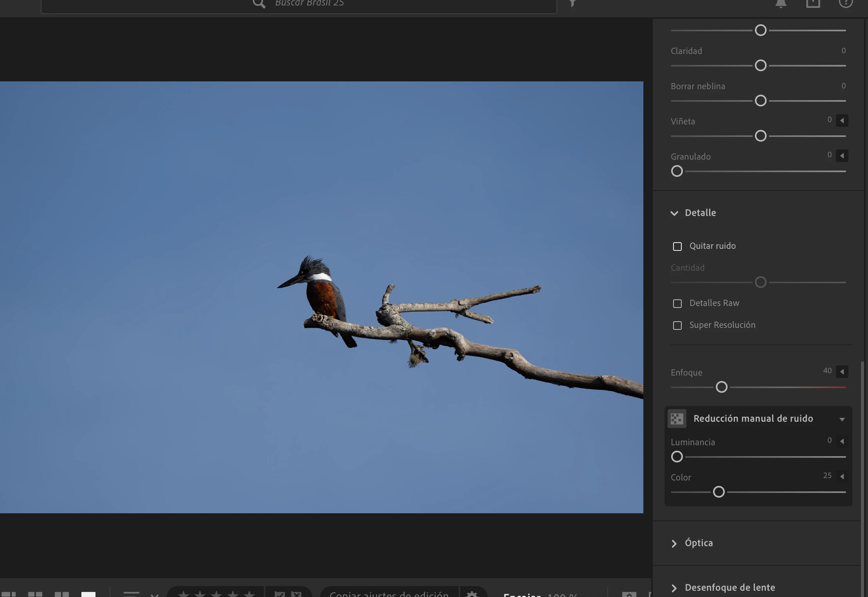868x597 pixels.
Task: Click the Encajar zoom button
Action: click(522, 594)
